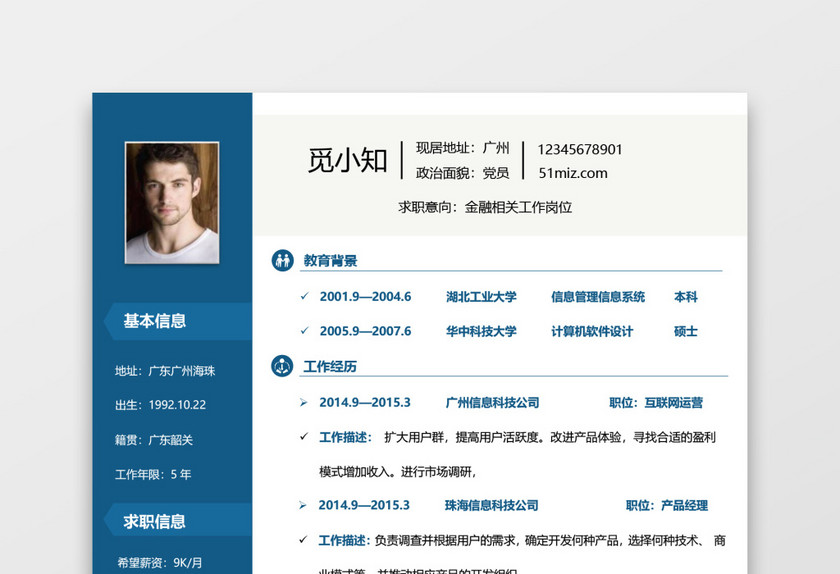Click major 信息管理信息系统
Screen dimensions: 840x574
(598, 297)
